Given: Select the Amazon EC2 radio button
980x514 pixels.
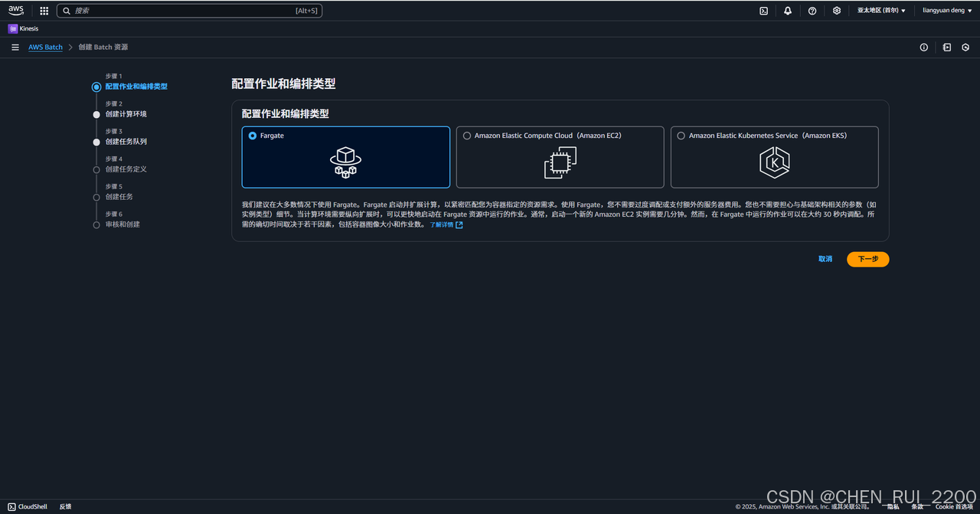Looking at the screenshot, I should [x=467, y=136].
